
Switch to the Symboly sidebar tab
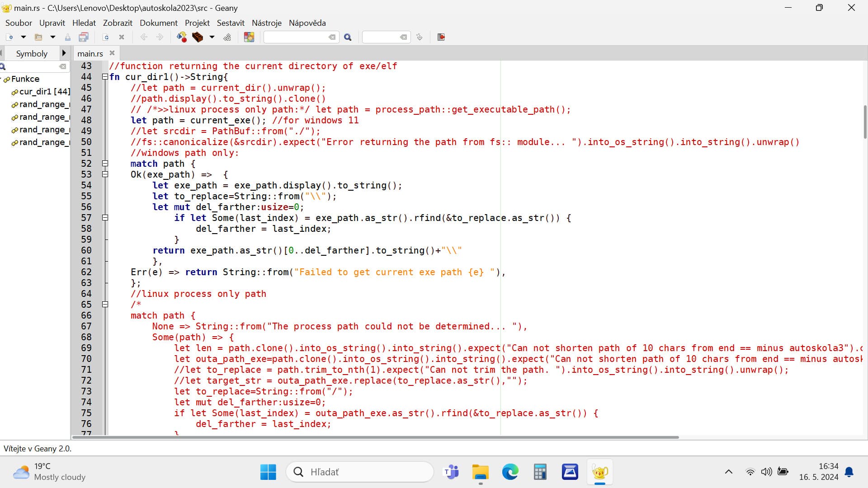pos(32,53)
